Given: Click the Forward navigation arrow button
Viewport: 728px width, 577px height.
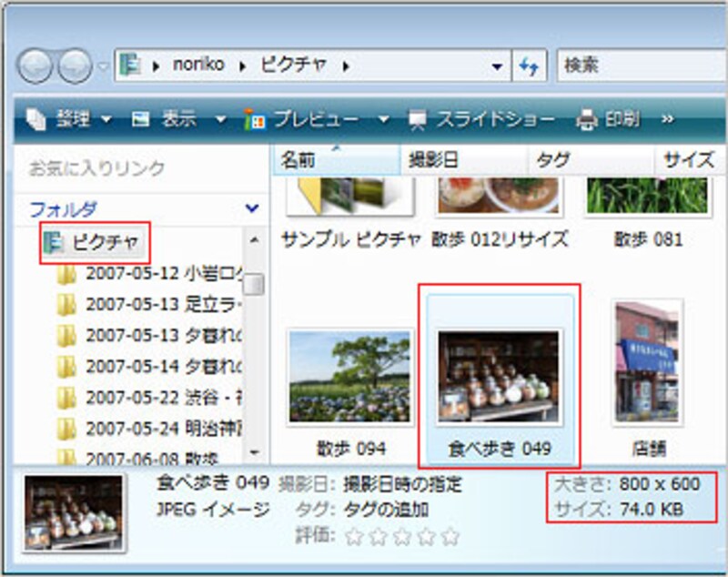Looking at the screenshot, I should (75, 66).
